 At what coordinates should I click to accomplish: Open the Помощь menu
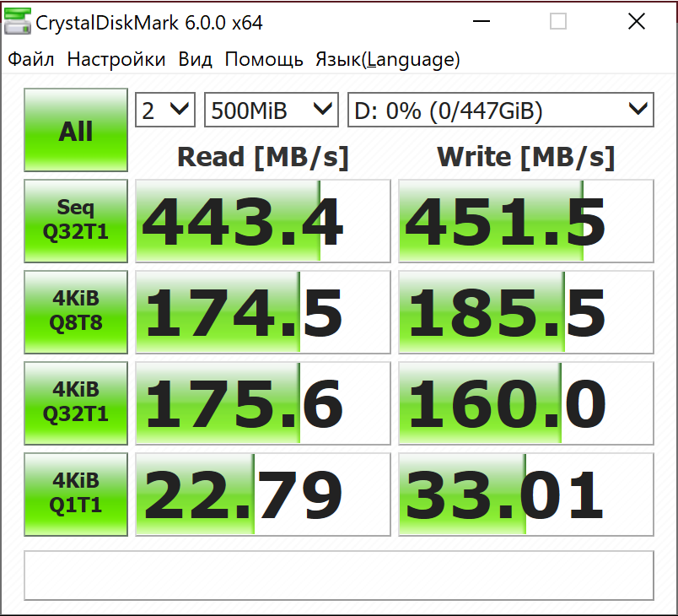[264, 59]
